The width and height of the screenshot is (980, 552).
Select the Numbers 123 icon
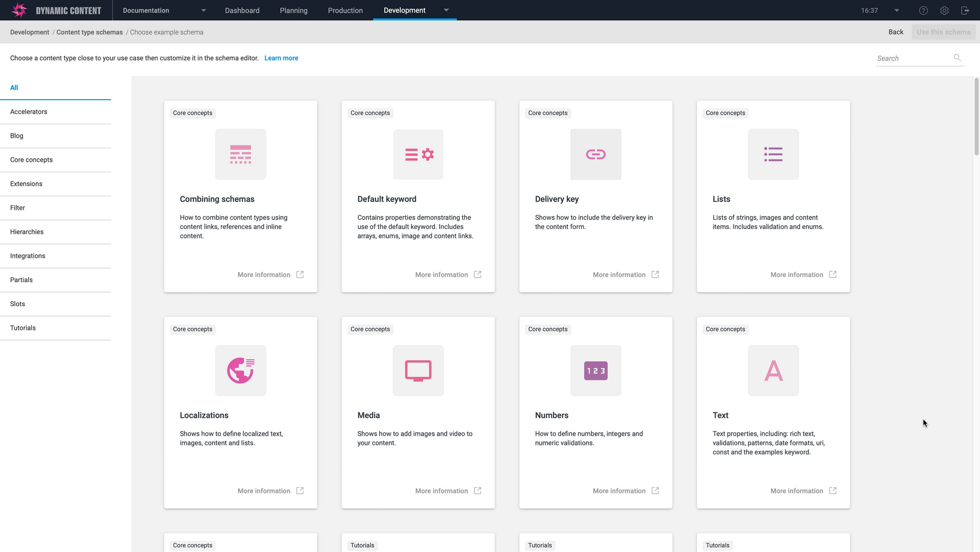[x=596, y=370]
